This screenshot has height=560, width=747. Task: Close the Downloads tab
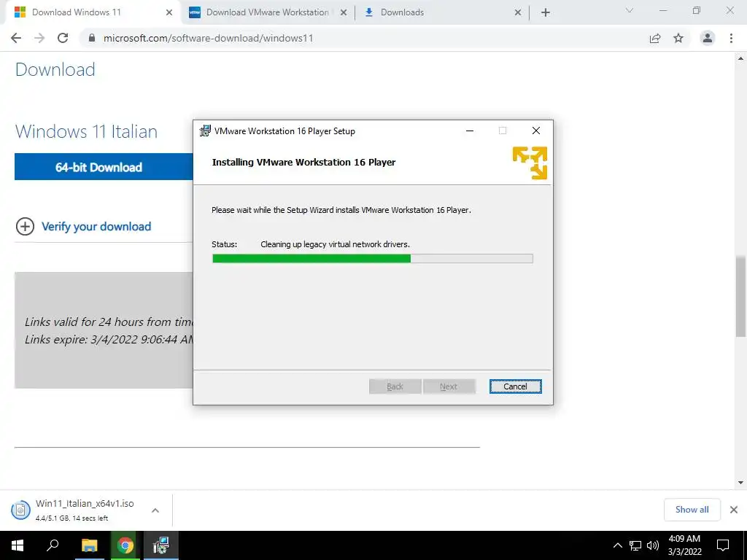click(x=518, y=12)
